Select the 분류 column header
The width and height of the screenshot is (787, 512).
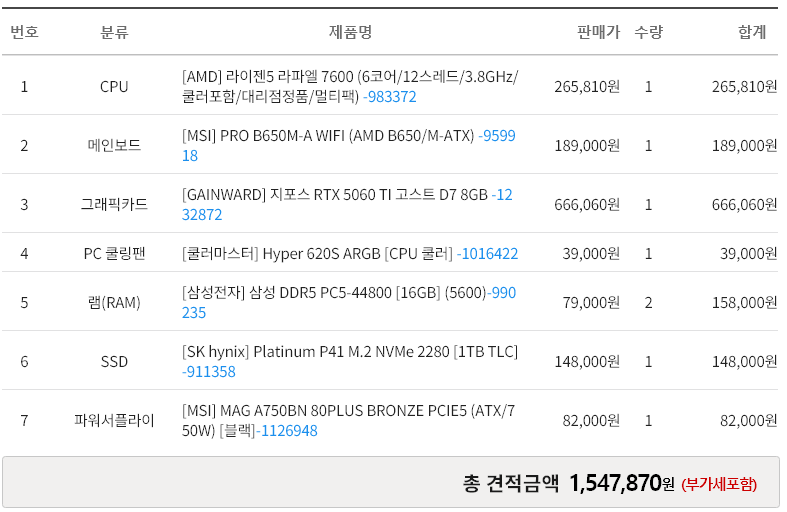(114, 32)
